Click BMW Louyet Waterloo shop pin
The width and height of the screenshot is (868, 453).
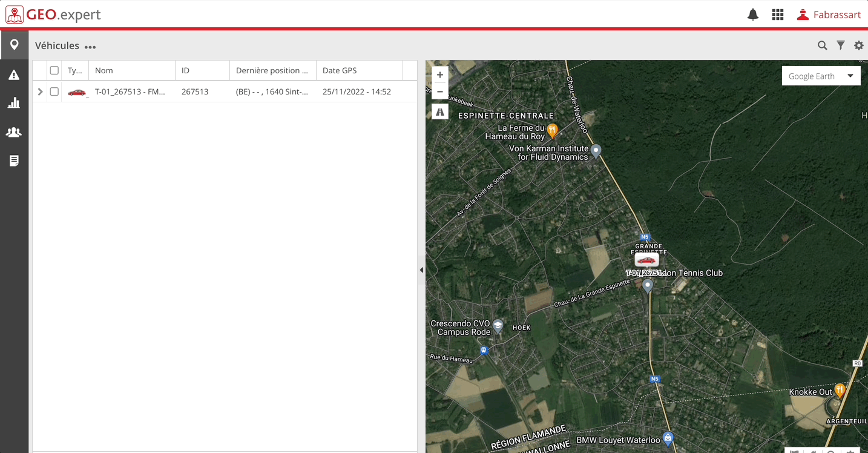(668, 437)
